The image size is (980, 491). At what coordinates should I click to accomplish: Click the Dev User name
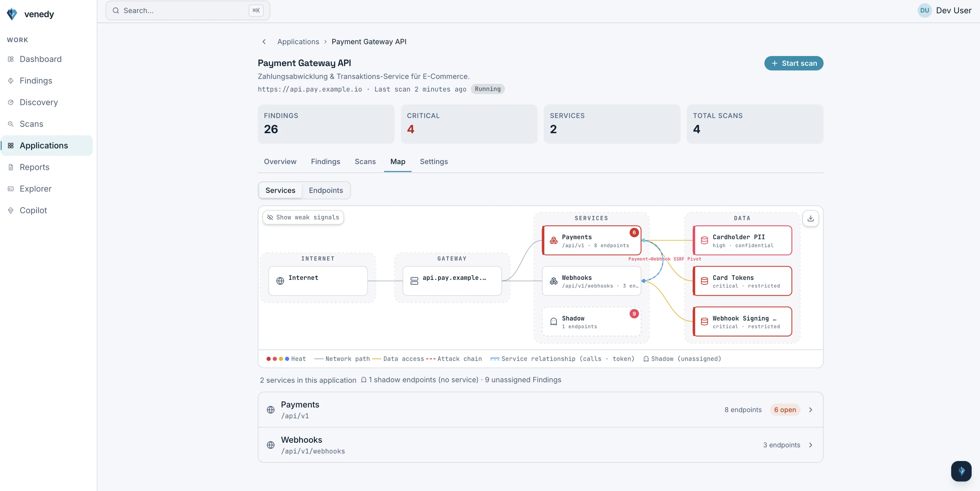coord(953,11)
